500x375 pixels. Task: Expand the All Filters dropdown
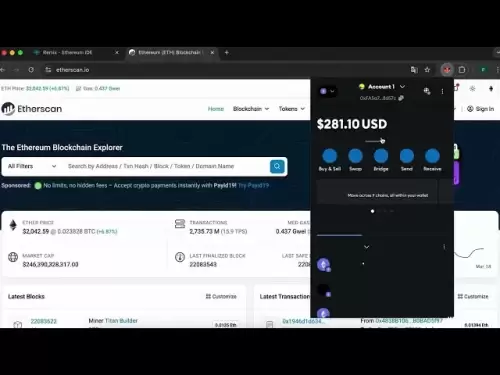tap(32, 166)
